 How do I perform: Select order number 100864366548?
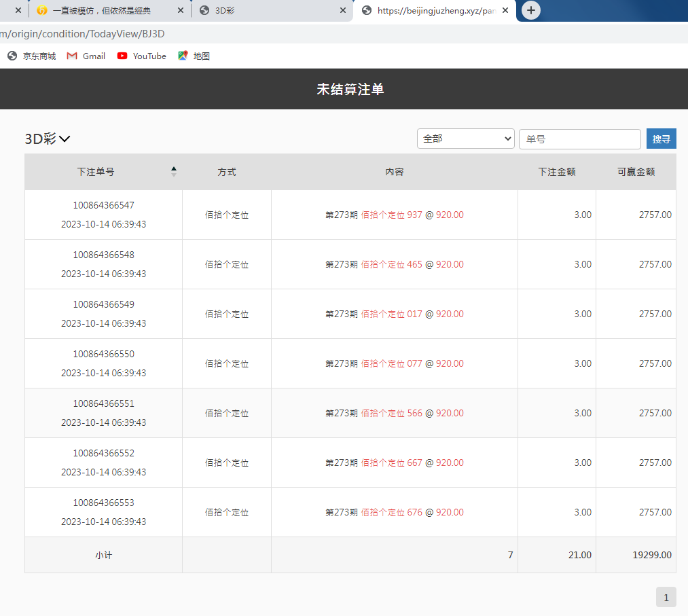click(x=103, y=255)
